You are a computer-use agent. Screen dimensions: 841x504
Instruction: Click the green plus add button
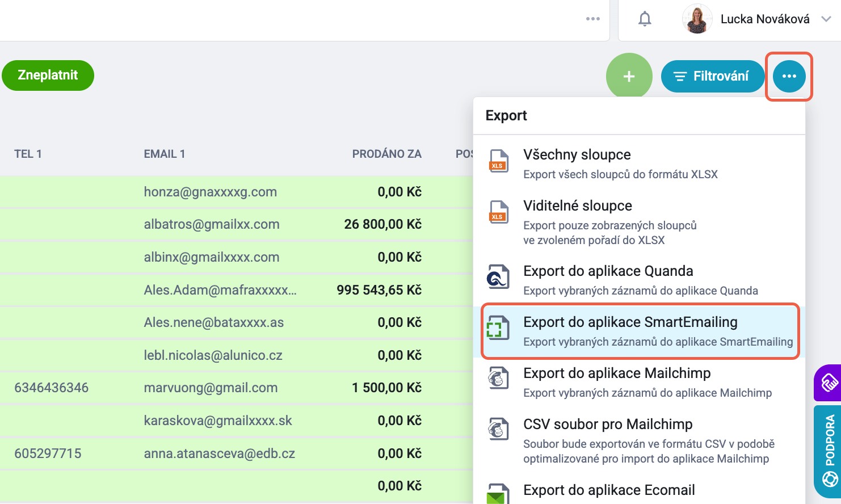tap(629, 76)
